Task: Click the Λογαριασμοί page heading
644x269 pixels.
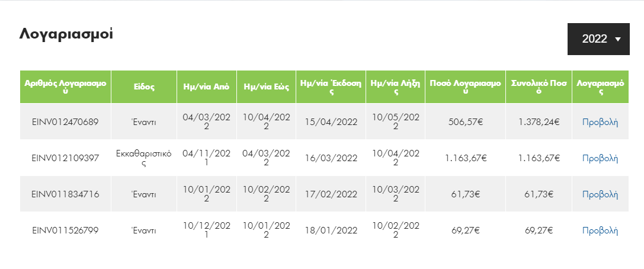Action: tap(66, 34)
